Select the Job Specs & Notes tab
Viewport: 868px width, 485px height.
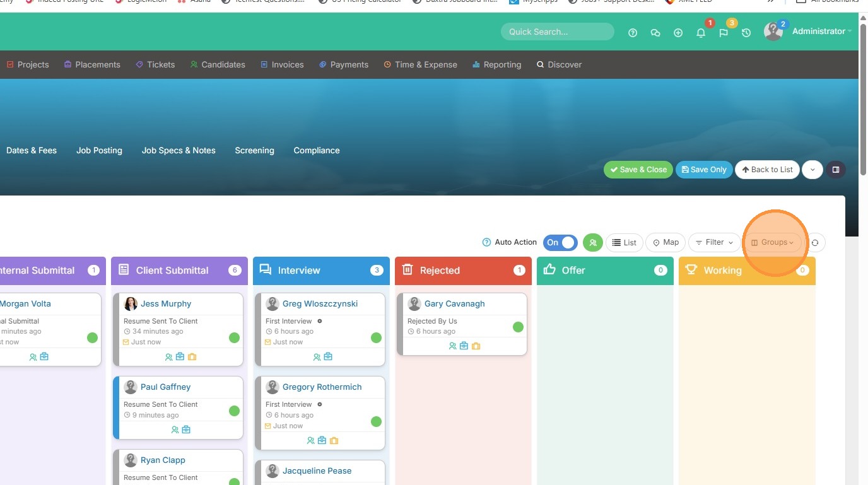point(179,151)
